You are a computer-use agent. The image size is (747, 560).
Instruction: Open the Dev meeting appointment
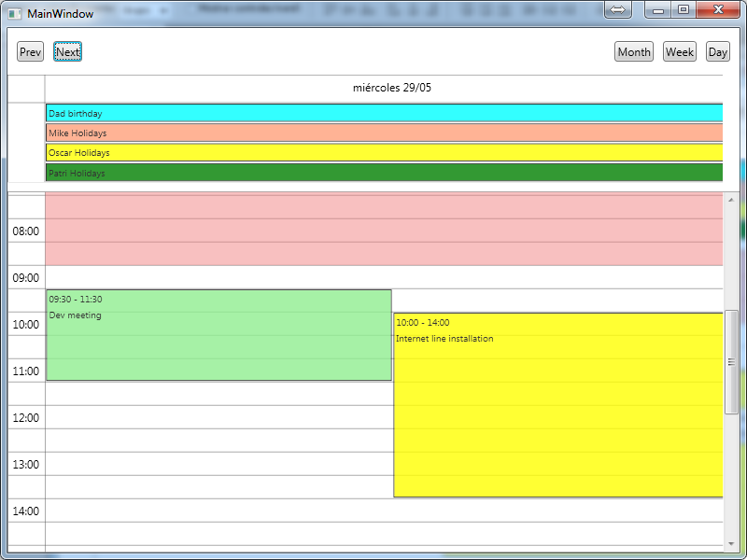pos(218,336)
